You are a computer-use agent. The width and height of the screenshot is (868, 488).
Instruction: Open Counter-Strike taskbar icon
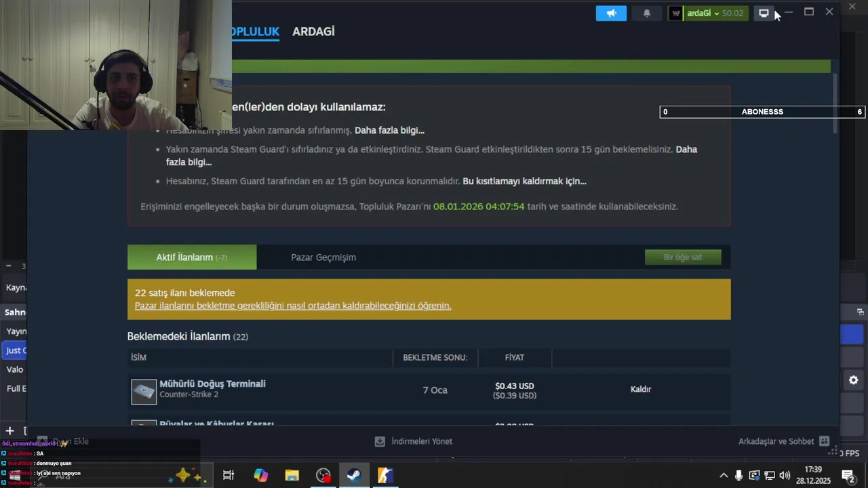[385, 475]
